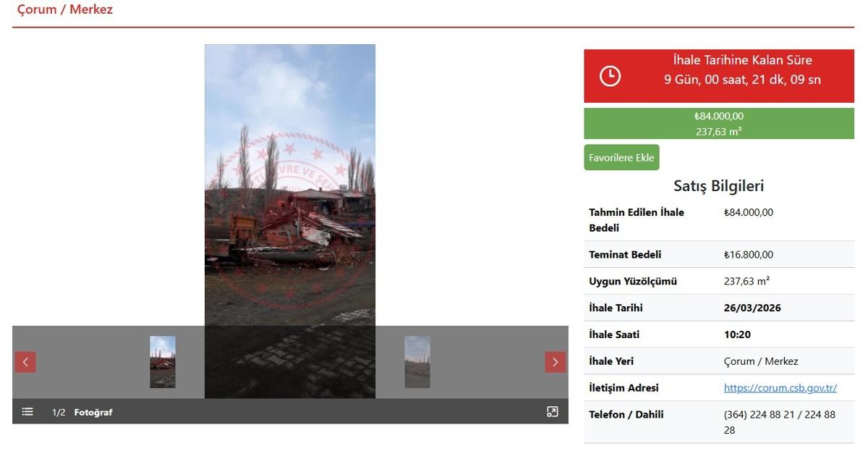
Task: Select the auction date 26/03/2026
Action: click(x=752, y=308)
